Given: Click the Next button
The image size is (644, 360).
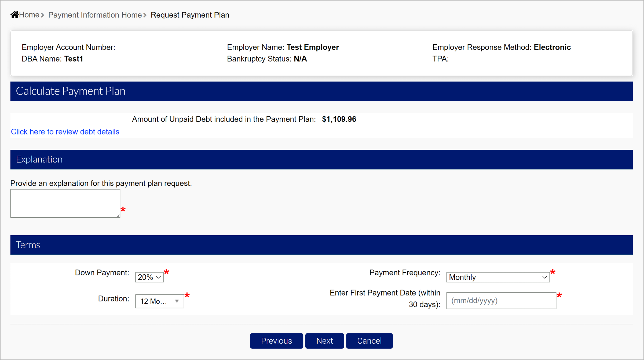Looking at the screenshot, I should pyautogui.click(x=324, y=341).
